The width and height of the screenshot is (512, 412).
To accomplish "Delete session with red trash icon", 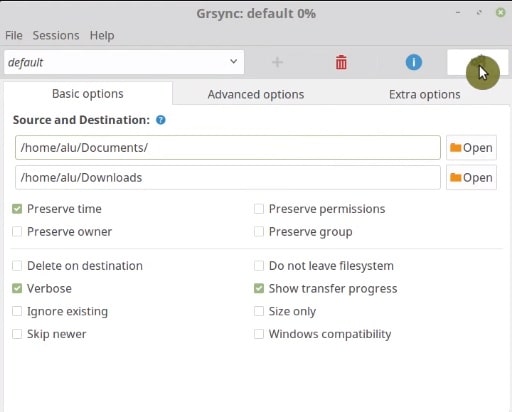I will tap(341, 62).
